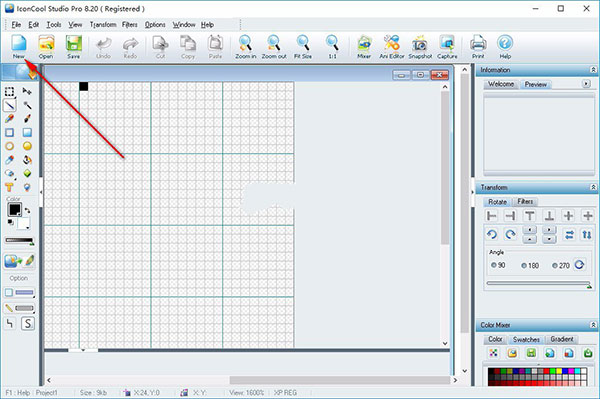Open Filters tab in Transform panel
The image size is (600, 399).
coord(525,202)
